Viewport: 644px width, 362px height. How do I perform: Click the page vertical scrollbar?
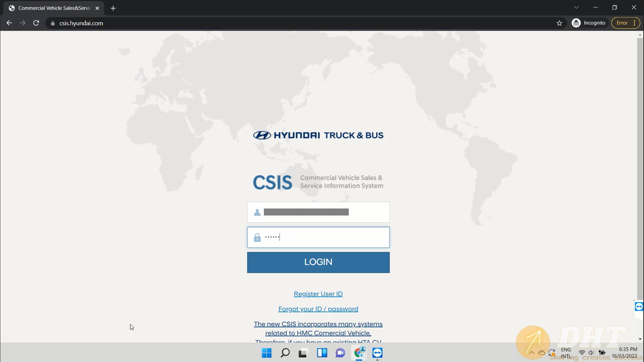coord(640,169)
